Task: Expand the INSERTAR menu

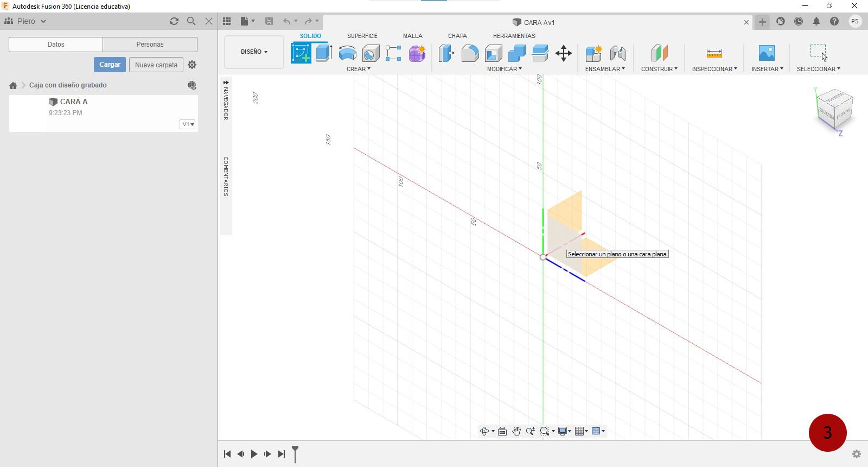Action: 767,69
